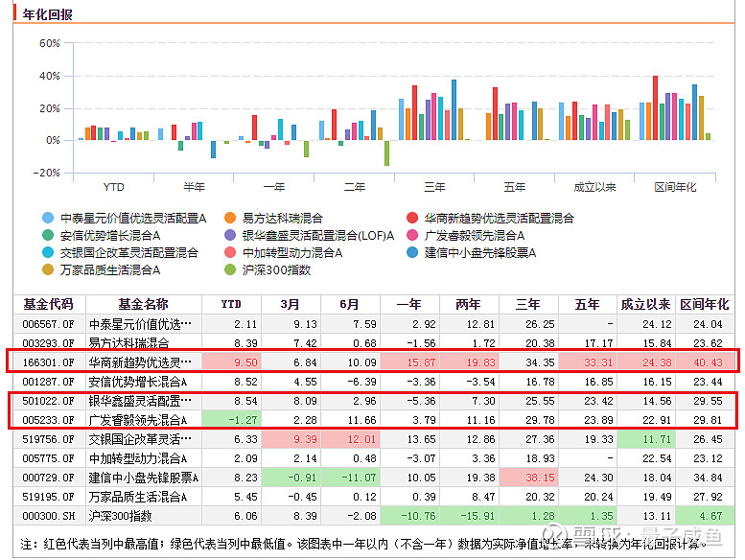This screenshot has height=560, width=745.
Task: Select fund code 519195.OF
Action: pyautogui.click(x=49, y=497)
